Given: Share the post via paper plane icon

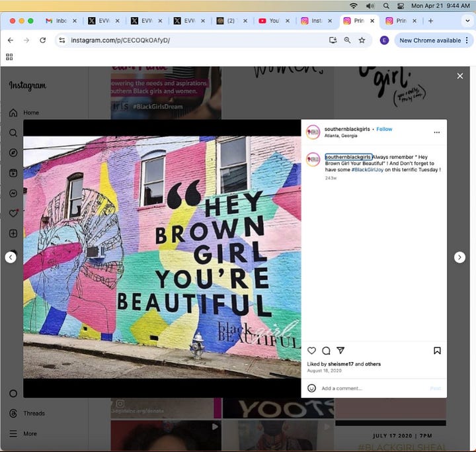Looking at the screenshot, I should coord(340,351).
